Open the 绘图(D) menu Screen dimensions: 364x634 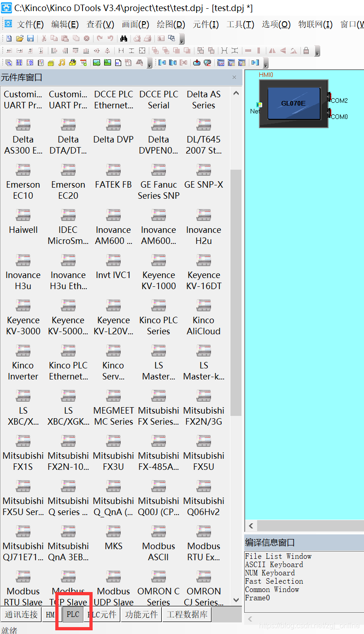(171, 24)
